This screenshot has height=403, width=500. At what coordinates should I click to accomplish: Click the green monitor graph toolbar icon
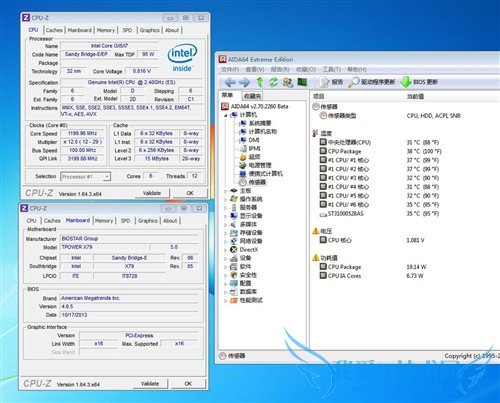pyautogui.click(x=302, y=82)
